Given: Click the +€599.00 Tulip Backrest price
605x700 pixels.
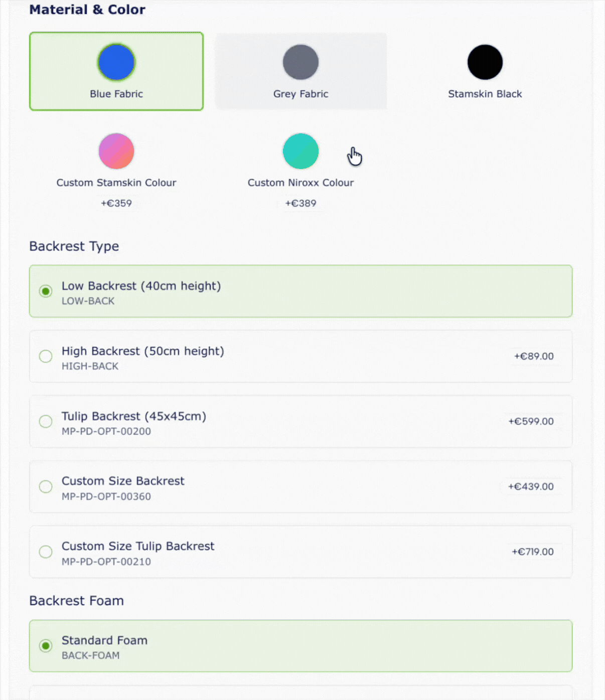Looking at the screenshot, I should tap(531, 422).
